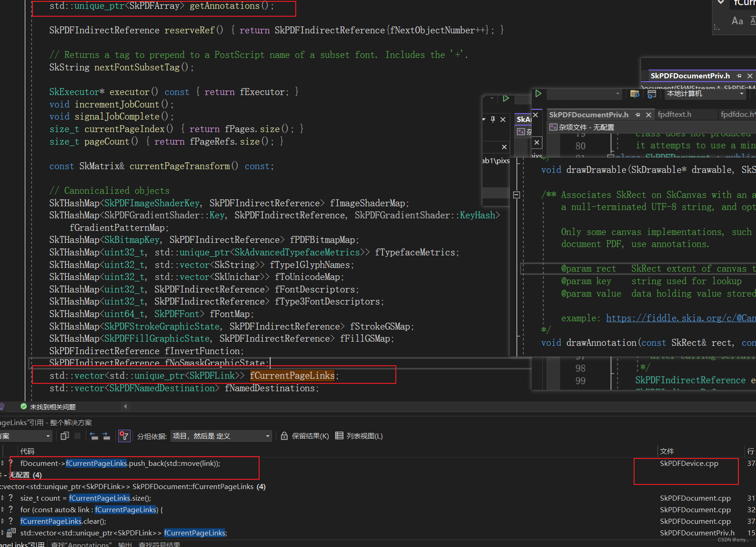Collapse the find box chevron toggle
The image size is (756, 547).
click(721, 2)
